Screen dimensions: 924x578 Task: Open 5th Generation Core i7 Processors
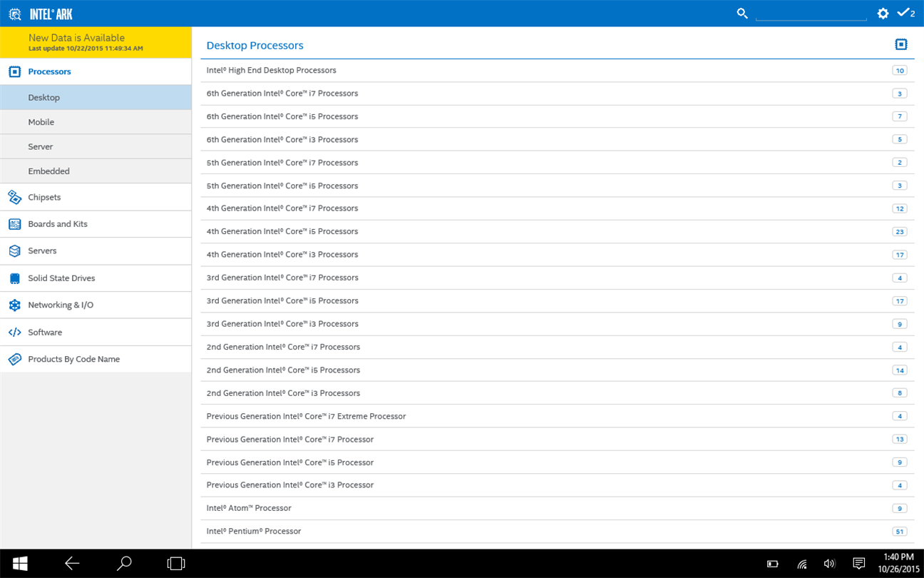click(x=558, y=163)
